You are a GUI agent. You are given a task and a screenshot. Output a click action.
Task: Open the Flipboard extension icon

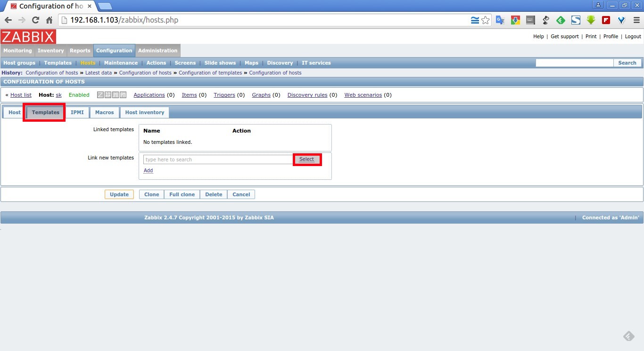point(606,20)
